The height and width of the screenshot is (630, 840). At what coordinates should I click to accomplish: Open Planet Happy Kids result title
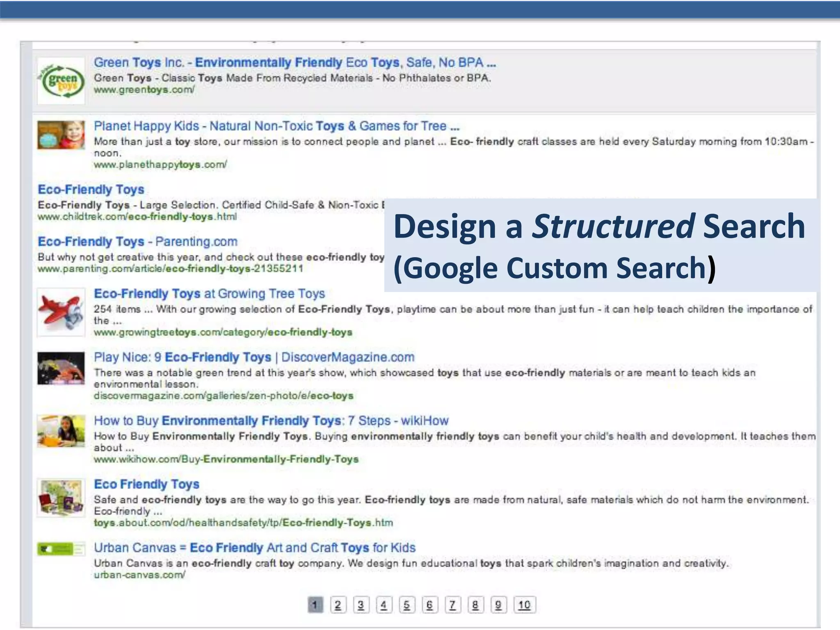(x=277, y=126)
